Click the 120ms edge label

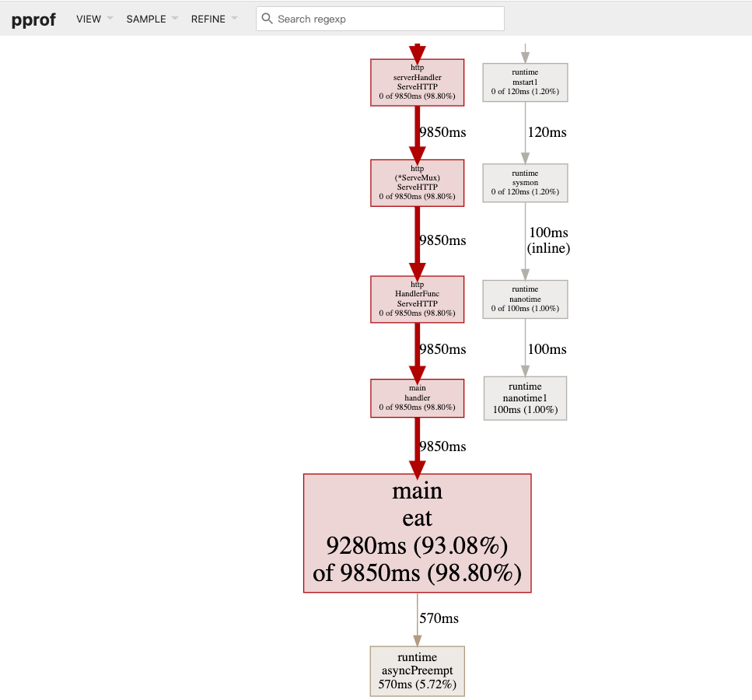point(547,132)
